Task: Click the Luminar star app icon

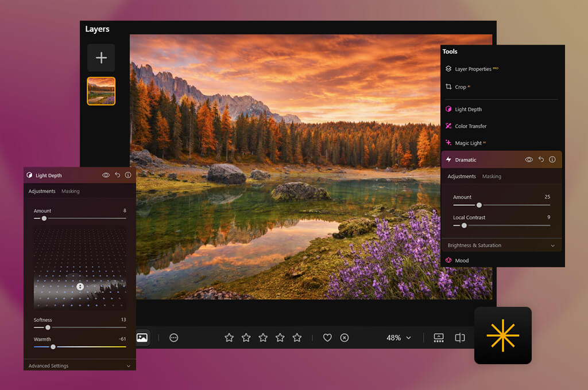Action: (x=503, y=336)
